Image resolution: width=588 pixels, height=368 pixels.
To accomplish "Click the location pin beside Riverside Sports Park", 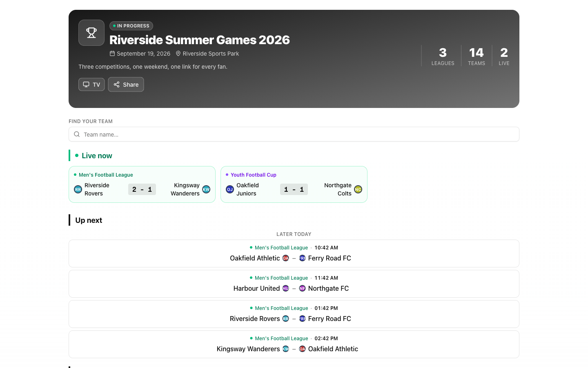I will (x=178, y=54).
